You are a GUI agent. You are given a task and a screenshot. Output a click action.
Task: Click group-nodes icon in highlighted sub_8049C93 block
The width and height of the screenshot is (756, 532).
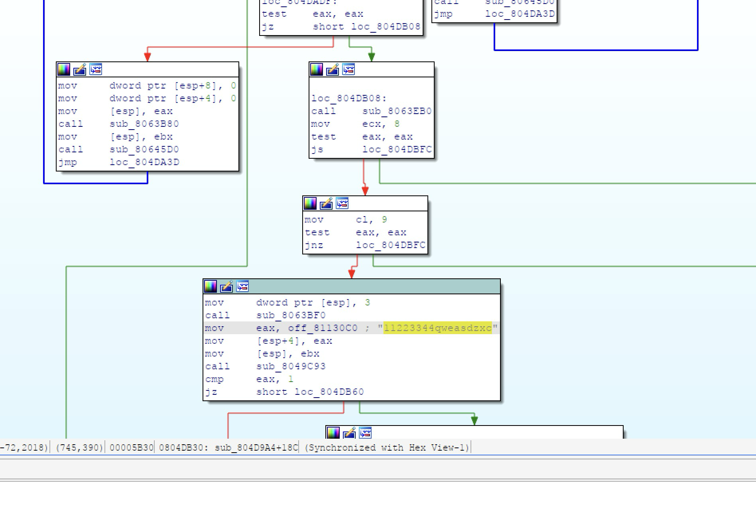[x=242, y=286]
